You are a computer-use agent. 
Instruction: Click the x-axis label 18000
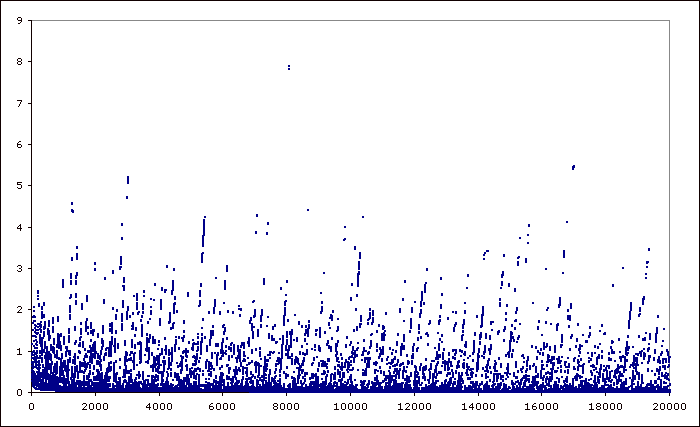click(605, 406)
